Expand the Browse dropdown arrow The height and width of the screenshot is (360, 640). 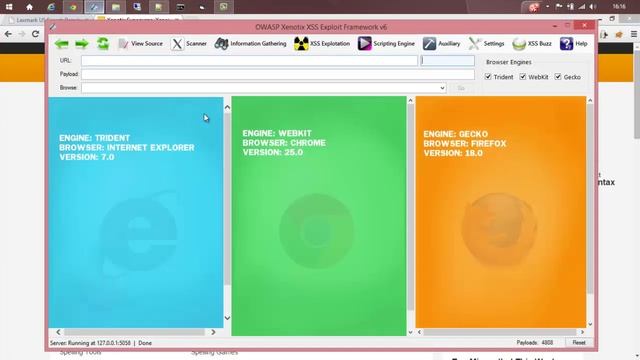click(x=442, y=88)
